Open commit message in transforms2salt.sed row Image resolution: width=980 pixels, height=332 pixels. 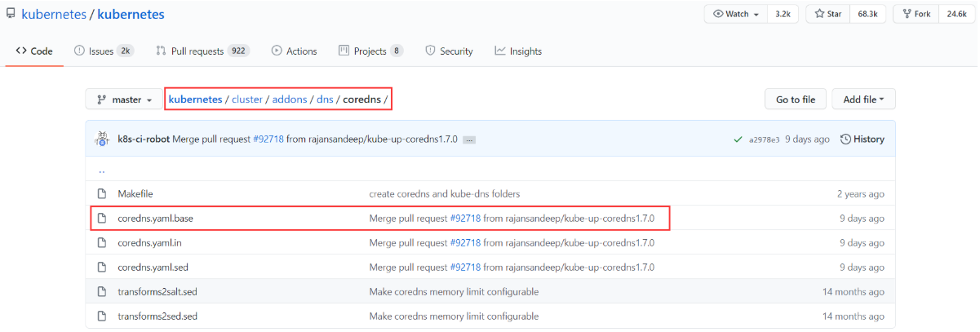click(454, 292)
